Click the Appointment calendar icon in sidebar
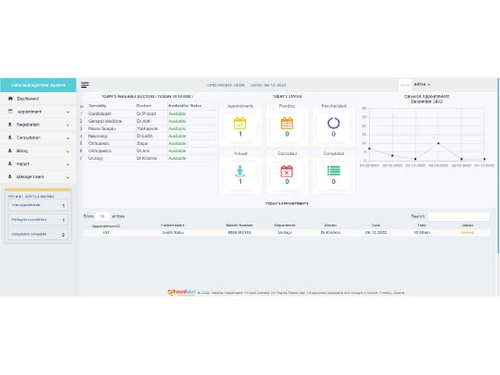The width and height of the screenshot is (500, 375). click(10, 111)
